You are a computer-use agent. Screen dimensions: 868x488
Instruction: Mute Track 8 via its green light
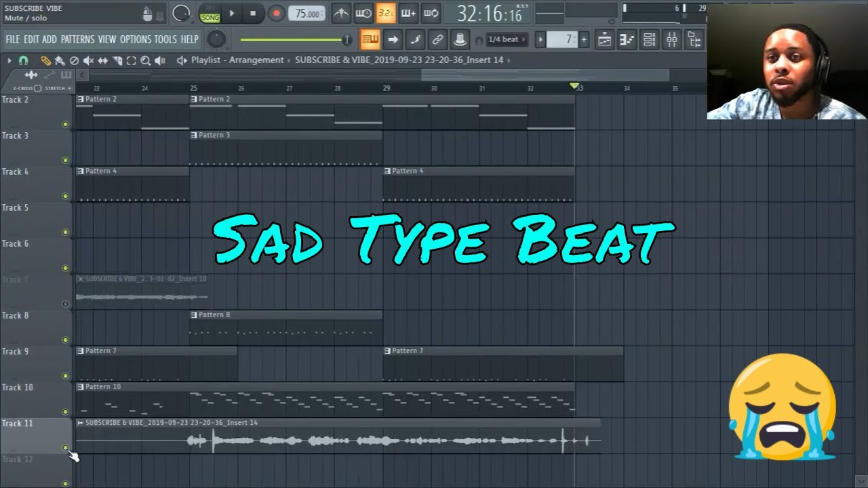point(65,340)
